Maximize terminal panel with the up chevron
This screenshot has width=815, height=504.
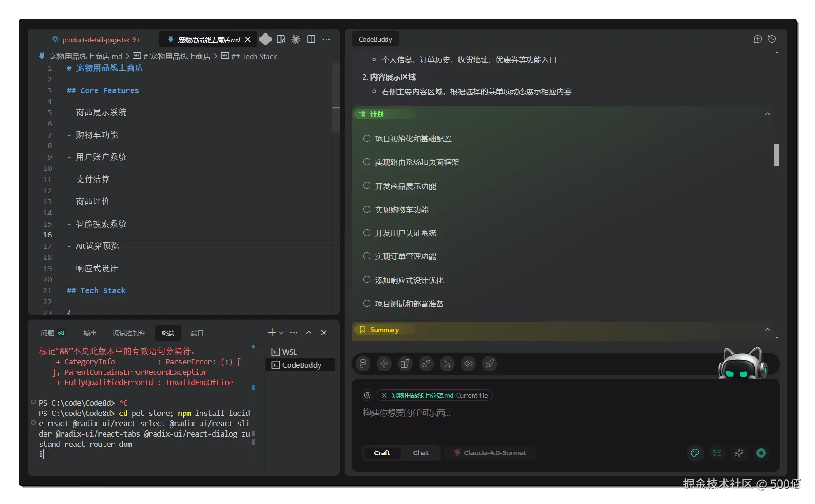point(309,333)
